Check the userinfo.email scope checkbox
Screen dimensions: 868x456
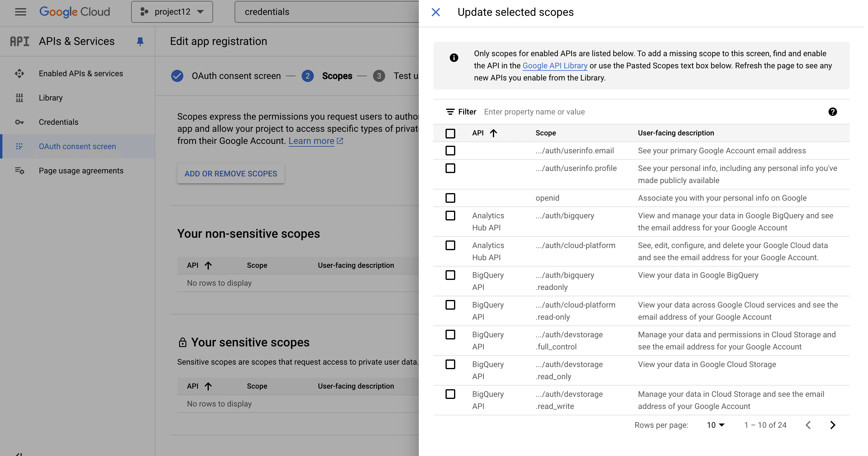[x=450, y=151]
